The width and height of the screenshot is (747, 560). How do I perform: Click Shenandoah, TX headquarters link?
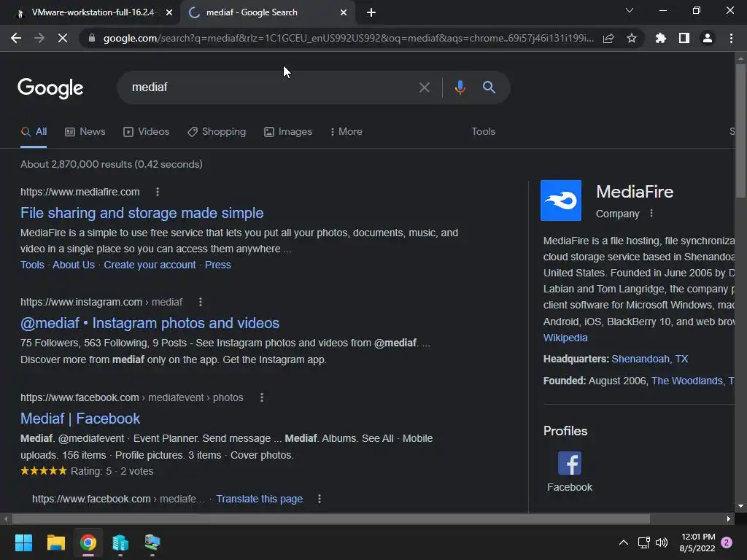tap(649, 359)
